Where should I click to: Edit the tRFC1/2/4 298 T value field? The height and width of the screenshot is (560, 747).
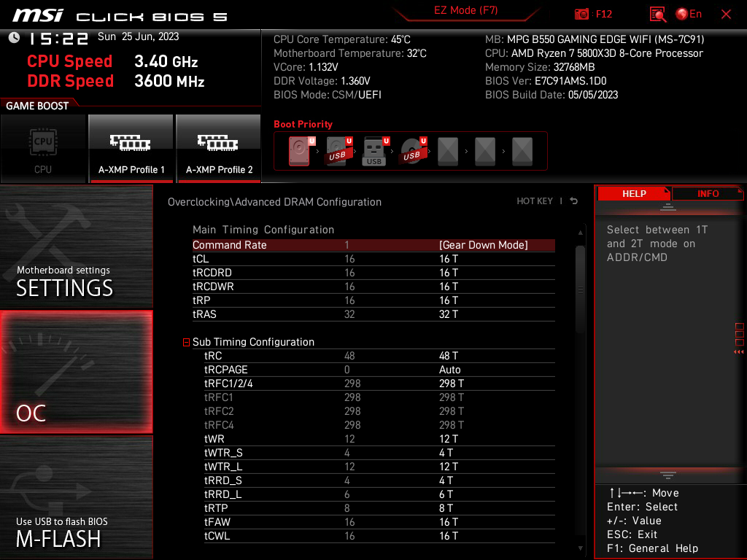[451, 384]
